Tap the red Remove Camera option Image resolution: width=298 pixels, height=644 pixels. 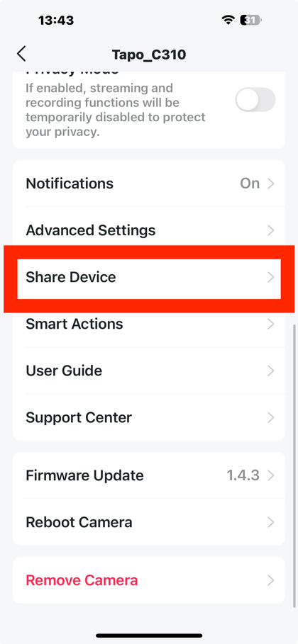point(149,580)
